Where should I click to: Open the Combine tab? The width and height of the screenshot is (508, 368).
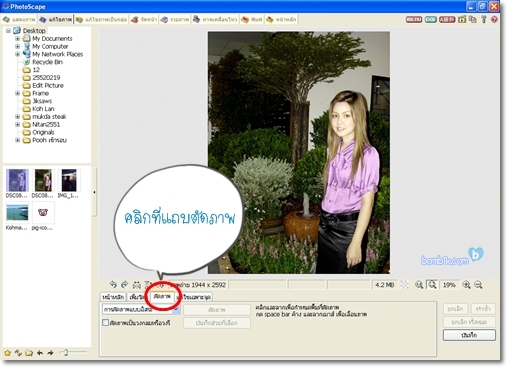pos(175,20)
